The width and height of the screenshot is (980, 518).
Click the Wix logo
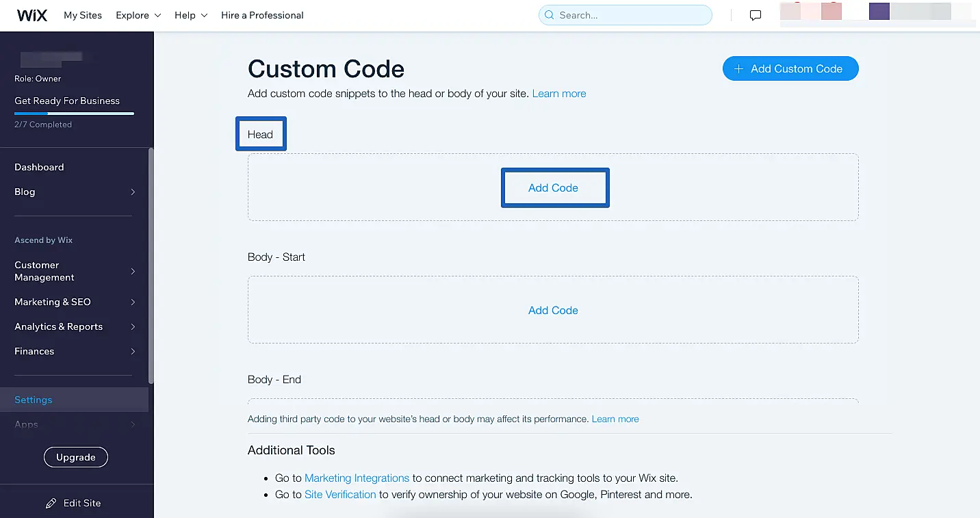[x=31, y=15]
